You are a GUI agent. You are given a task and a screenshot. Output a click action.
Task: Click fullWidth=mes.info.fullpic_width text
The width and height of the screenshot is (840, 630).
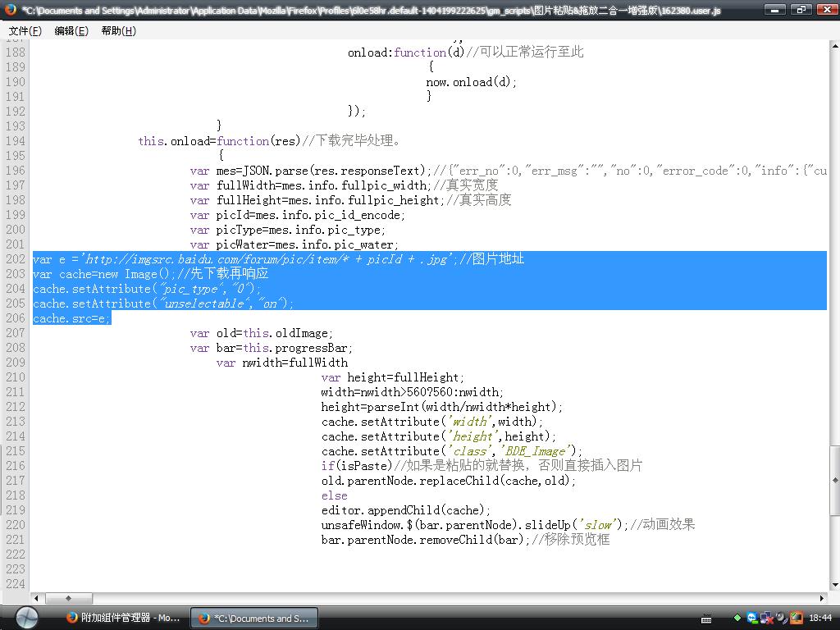(x=323, y=185)
